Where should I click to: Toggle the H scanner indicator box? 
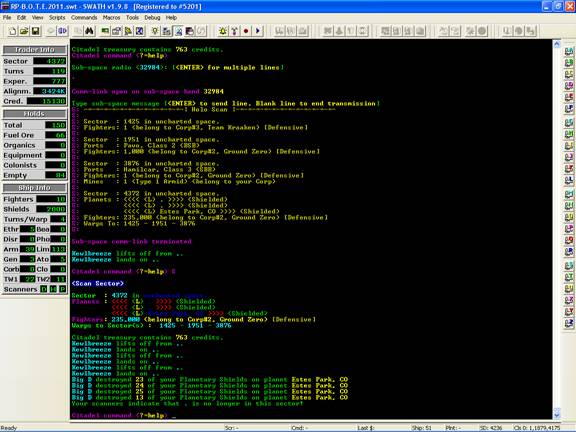[x=53, y=289]
